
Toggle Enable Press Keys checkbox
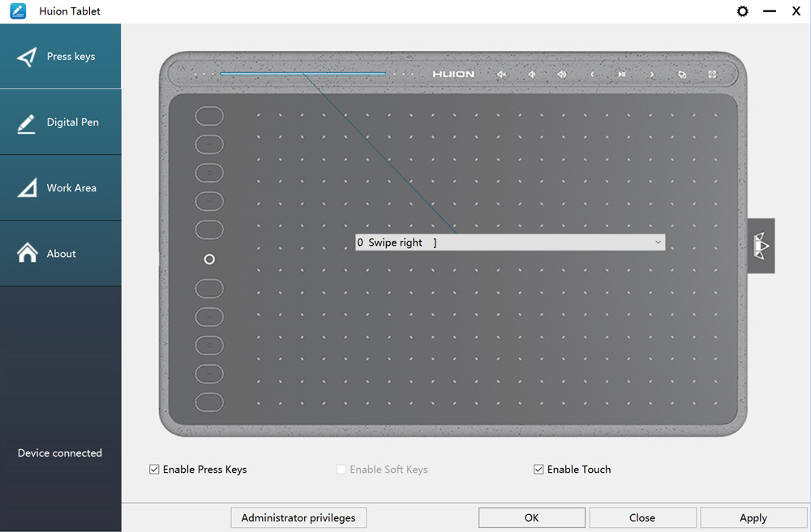(x=154, y=470)
